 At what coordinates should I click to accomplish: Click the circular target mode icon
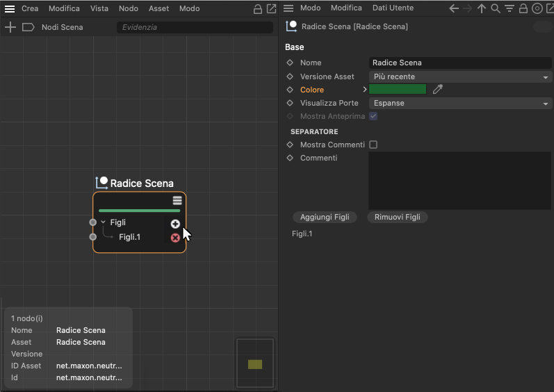537,8
